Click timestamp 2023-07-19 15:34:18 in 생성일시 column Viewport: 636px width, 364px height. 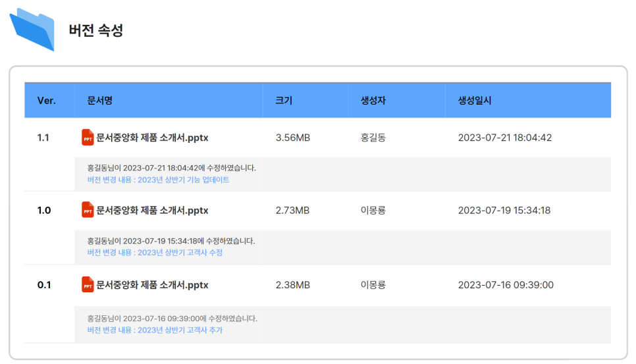[x=504, y=211]
